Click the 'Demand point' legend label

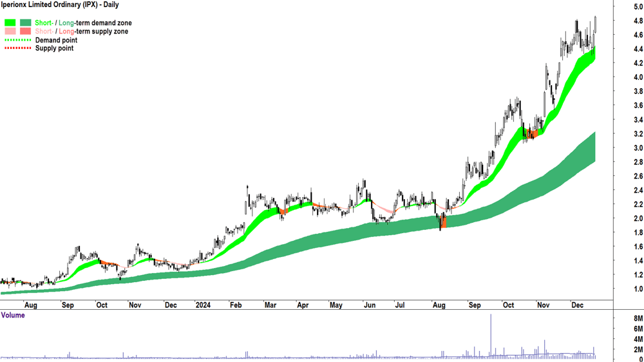[x=56, y=41]
